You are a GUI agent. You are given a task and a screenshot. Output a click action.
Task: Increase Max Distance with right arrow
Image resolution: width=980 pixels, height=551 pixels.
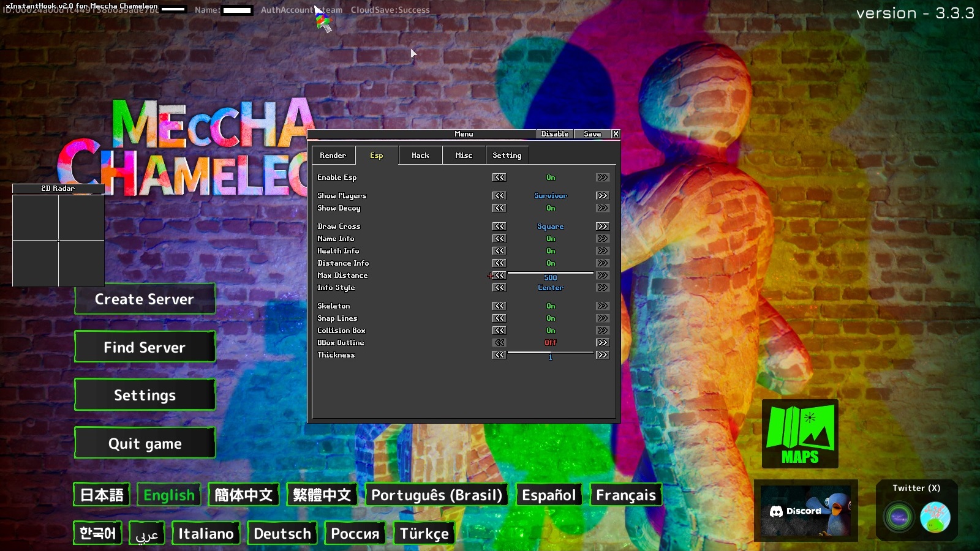[603, 275]
